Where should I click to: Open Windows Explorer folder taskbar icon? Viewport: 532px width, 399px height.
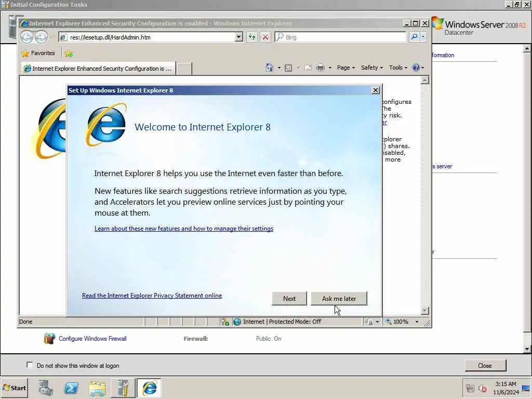(97, 388)
